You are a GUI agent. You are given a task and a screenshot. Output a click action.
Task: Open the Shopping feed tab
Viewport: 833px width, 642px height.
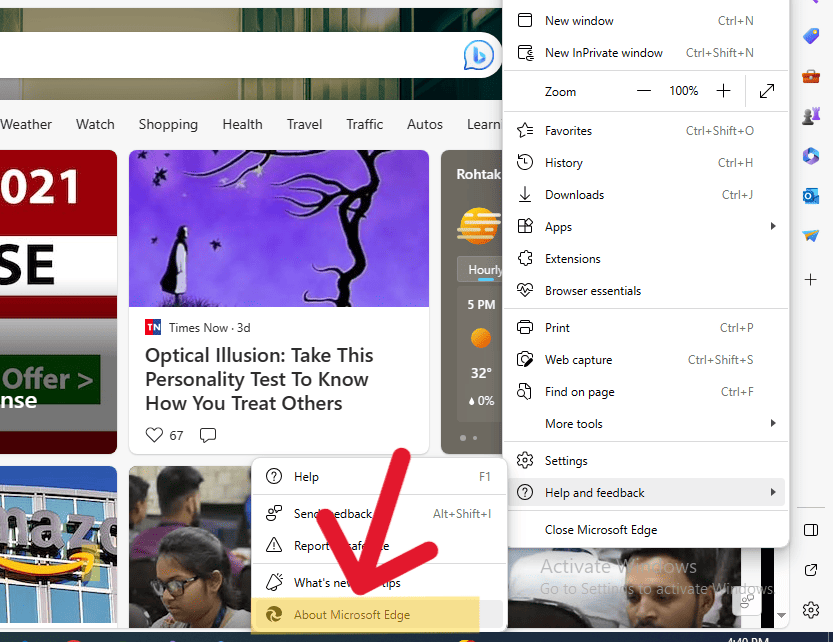pyautogui.click(x=168, y=124)
